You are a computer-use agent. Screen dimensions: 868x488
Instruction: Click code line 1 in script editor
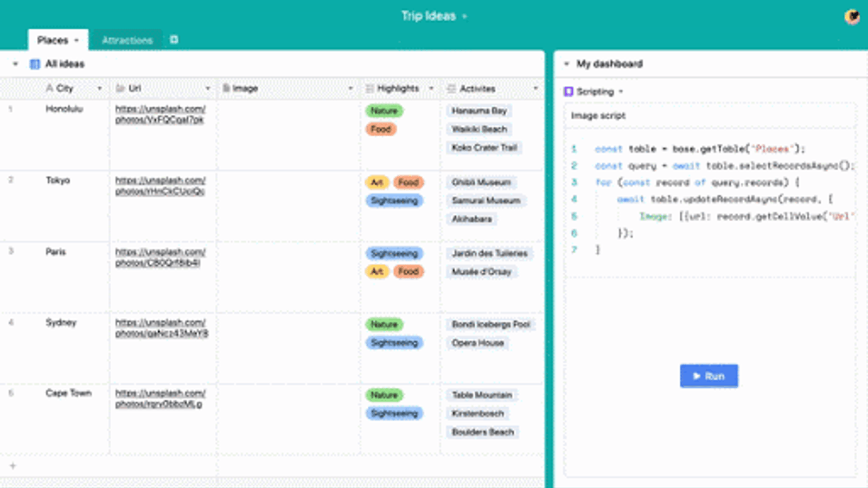700,149
